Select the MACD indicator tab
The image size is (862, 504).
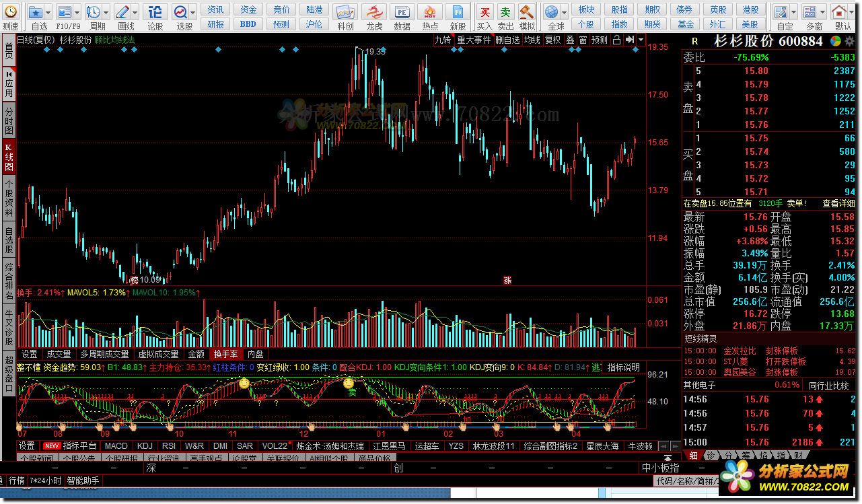[116, 446]
